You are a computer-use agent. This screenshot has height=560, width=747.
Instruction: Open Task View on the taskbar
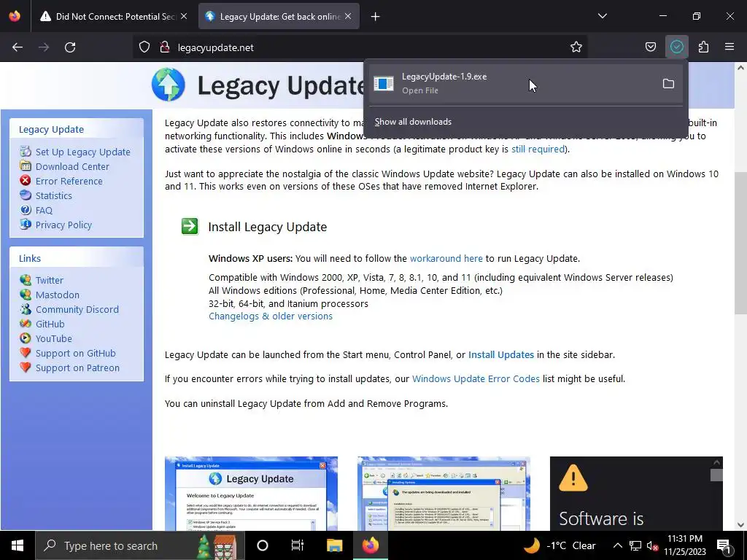click(x=298, y=545)
